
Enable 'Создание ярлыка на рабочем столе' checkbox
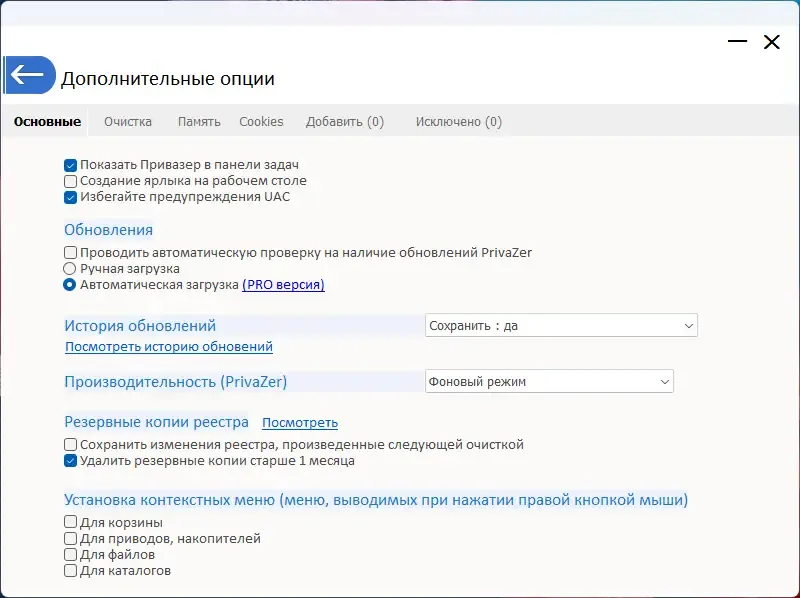pos(71,181)
